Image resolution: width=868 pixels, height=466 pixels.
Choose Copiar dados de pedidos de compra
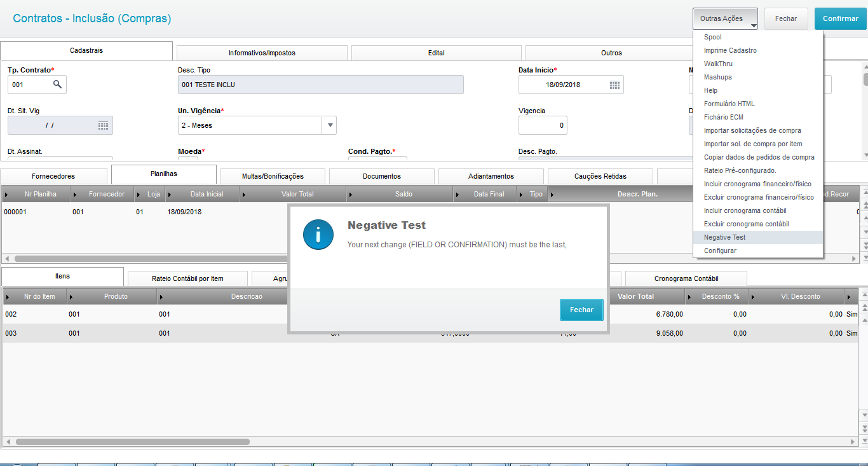pyautogui.click(x=758, y=157)
